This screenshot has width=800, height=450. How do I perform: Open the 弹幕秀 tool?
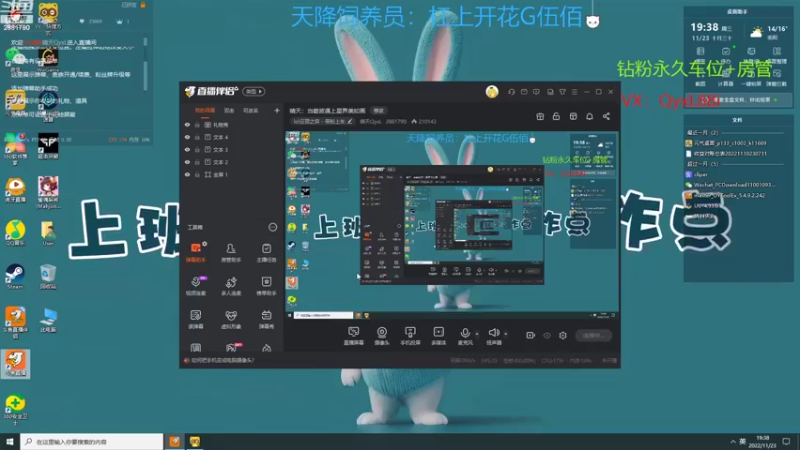pos(266,319)
